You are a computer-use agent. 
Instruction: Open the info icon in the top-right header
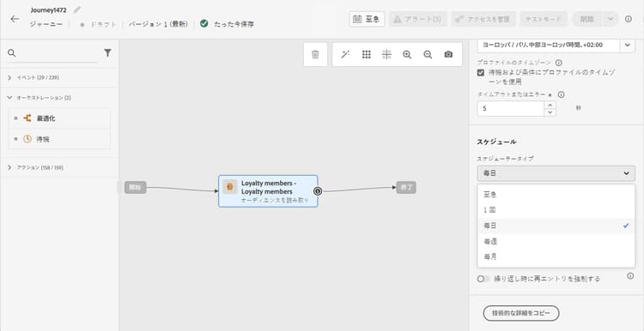[629, 19]
